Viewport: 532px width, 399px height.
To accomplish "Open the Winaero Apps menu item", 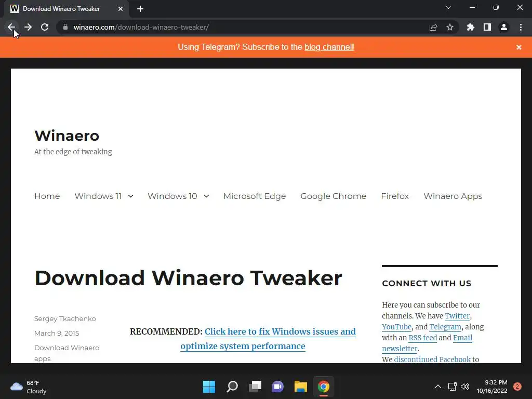I will [453, 196].
